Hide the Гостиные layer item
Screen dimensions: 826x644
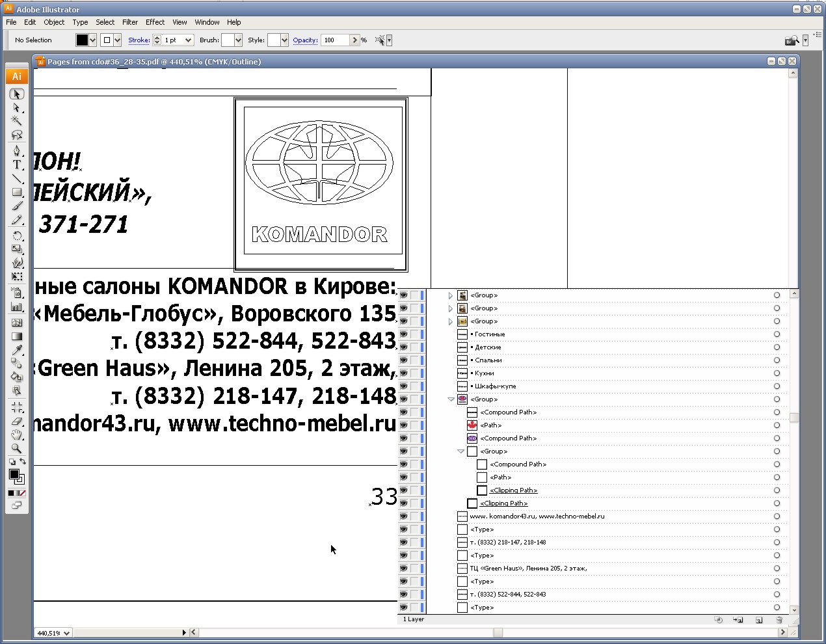404,334
